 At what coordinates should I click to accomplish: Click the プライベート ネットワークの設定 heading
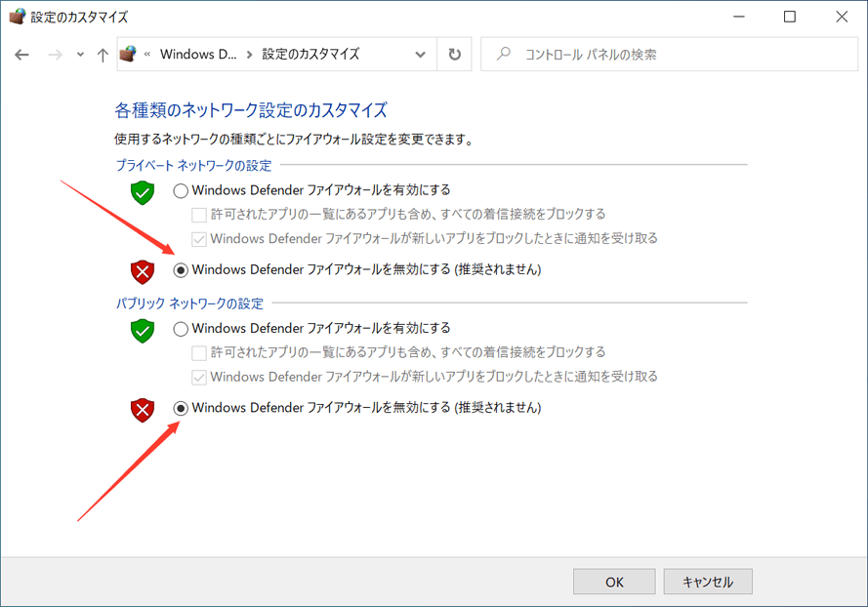click(193, 166)
